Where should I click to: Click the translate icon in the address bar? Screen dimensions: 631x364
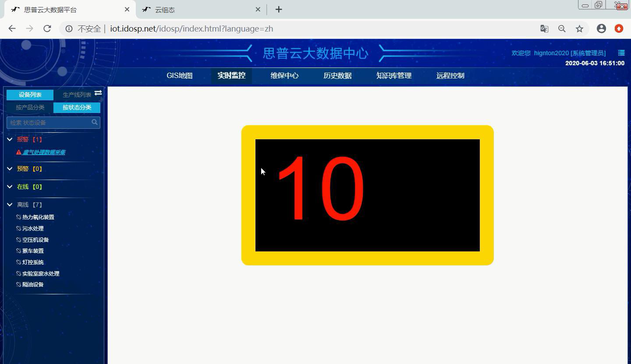click(544, 28)
